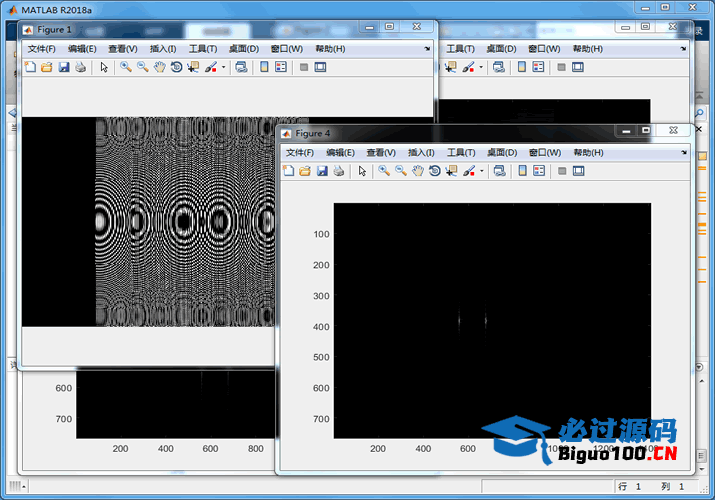Image resolution: width=715 pixels, height=500 pixels.
Task: Open 编辑(E) menu in Figure 4
Action: coord(340,152)
